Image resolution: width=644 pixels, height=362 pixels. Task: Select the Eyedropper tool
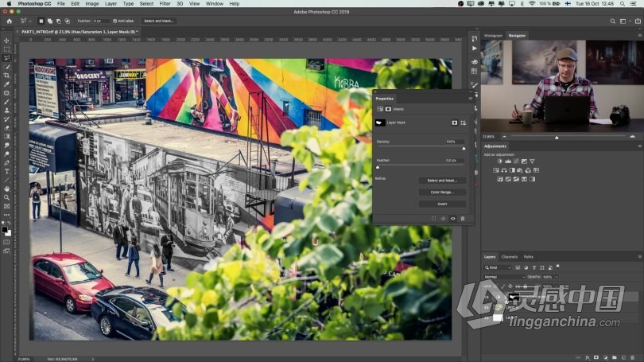tap(6, 84)
